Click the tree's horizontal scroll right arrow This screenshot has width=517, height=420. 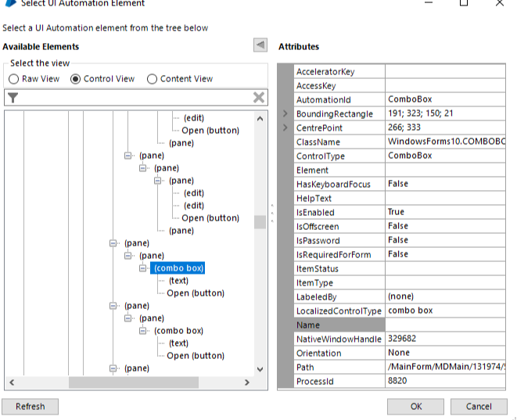point(247,382)
